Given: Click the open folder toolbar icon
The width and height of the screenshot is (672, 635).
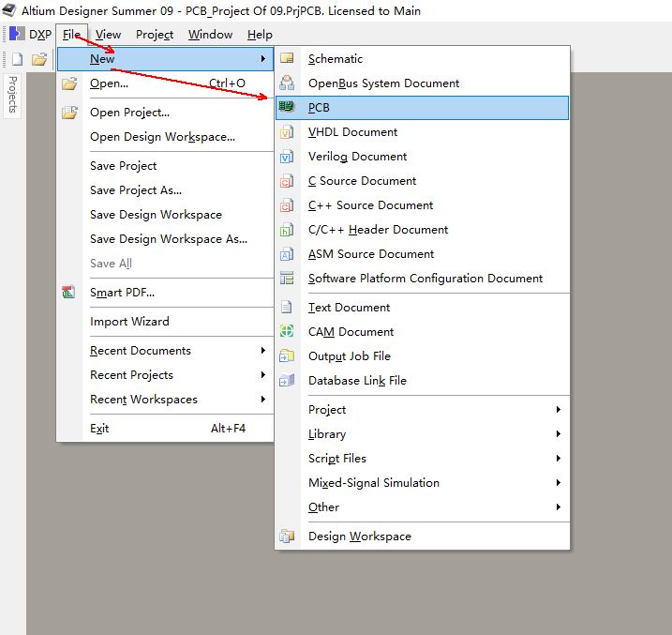Looking at the screenshot, I should pos(39,59).
